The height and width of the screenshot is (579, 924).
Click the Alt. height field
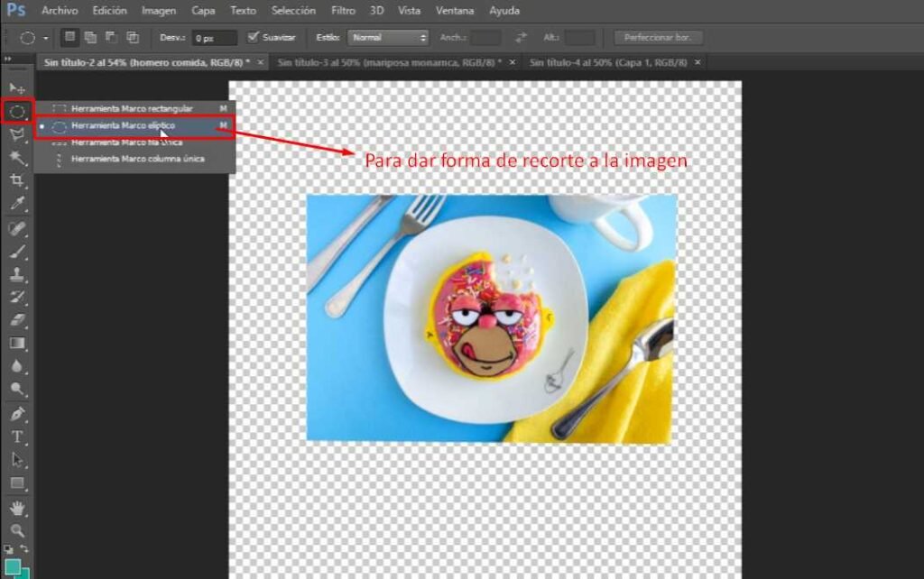tap(579, 38)
